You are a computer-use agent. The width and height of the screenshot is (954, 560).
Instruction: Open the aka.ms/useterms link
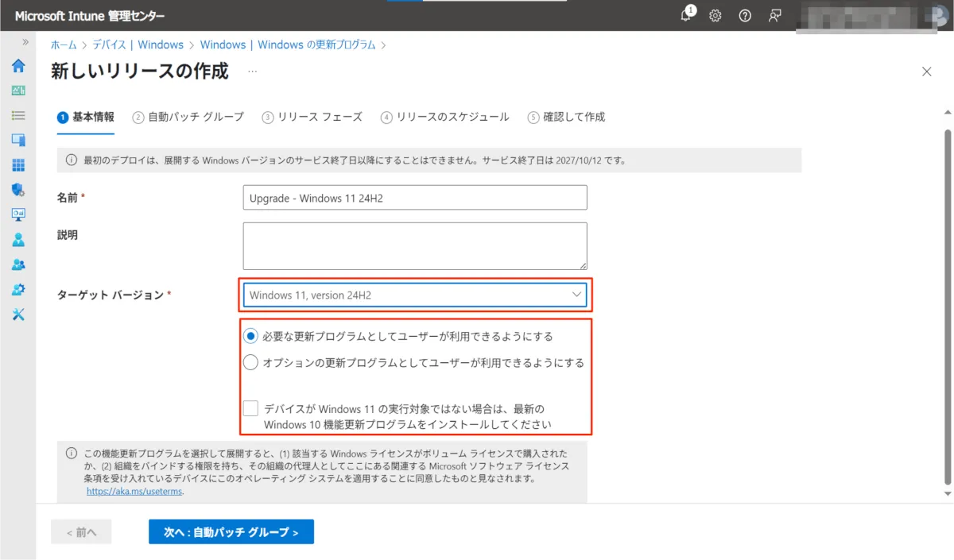(x=134, y=492)
